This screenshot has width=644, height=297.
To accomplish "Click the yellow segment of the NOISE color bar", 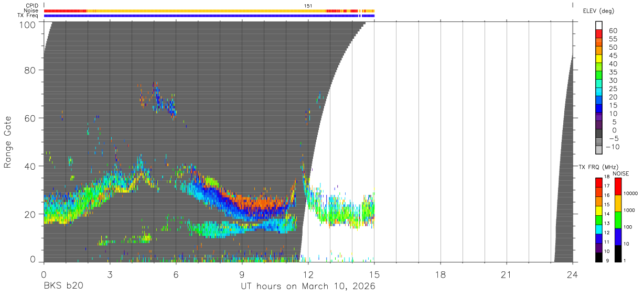I will [618, 203].
